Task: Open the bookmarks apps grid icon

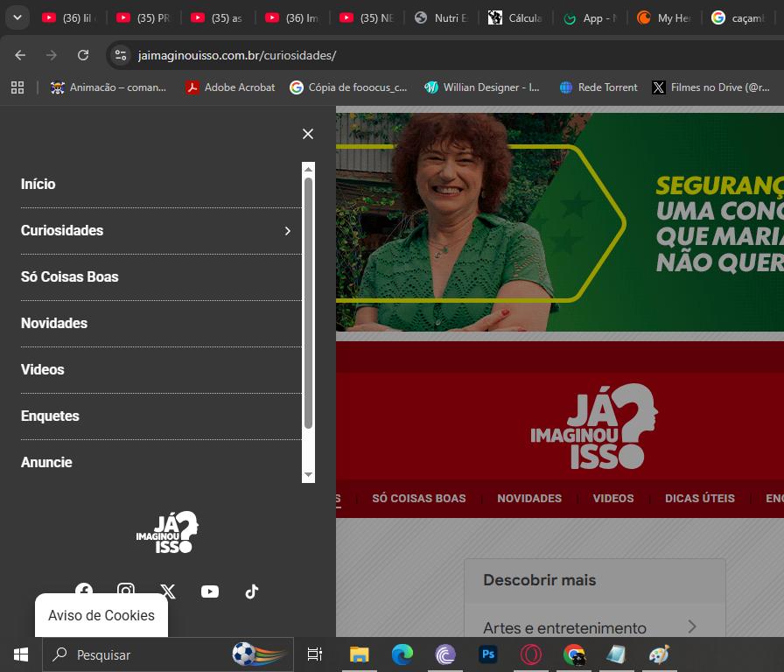Action: [x=17, y=87]
